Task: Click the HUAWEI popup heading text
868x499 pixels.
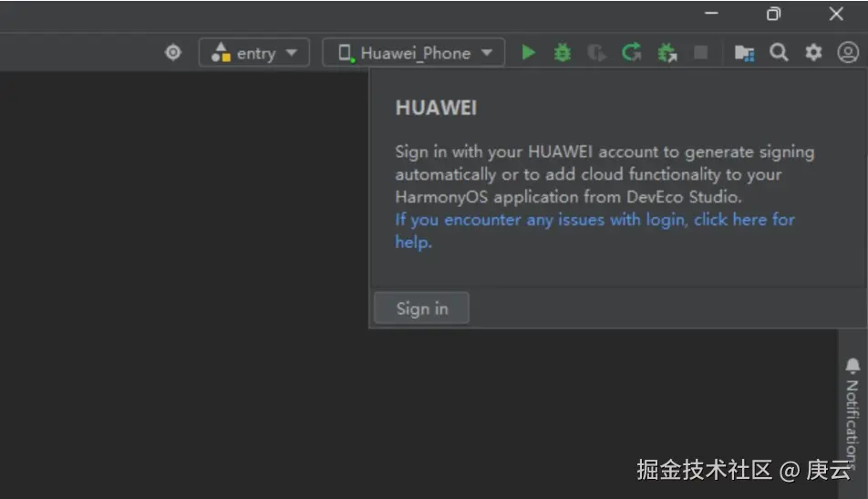Action: tap(436, 108)
